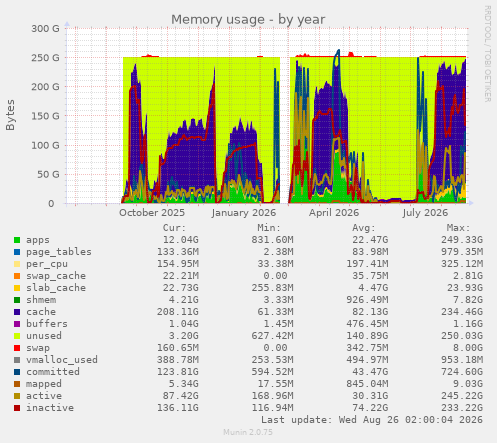The height and width of the screenshot is (443, 497).
Task: Click active current value 87.42G
Action: click(181, 396)
